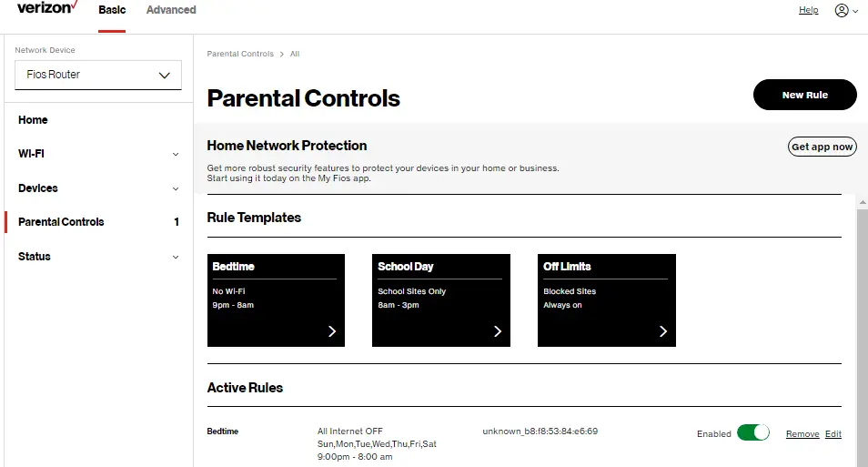Click the Sun,Mon,Tue,Wed,Thu,Fri,Sat days text
The height and width of the screenshot is (467, 868).
(377, 443)
